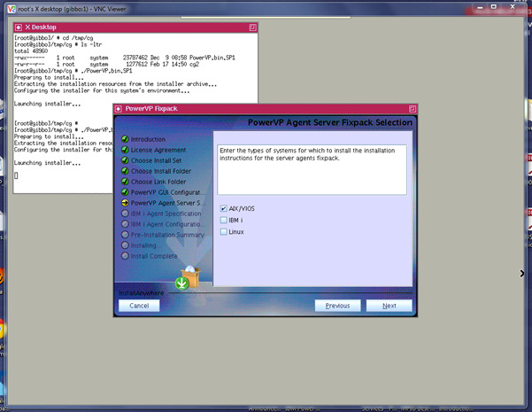Select the License Agreement step label
532x412 pixels.
tap(158, 150)
